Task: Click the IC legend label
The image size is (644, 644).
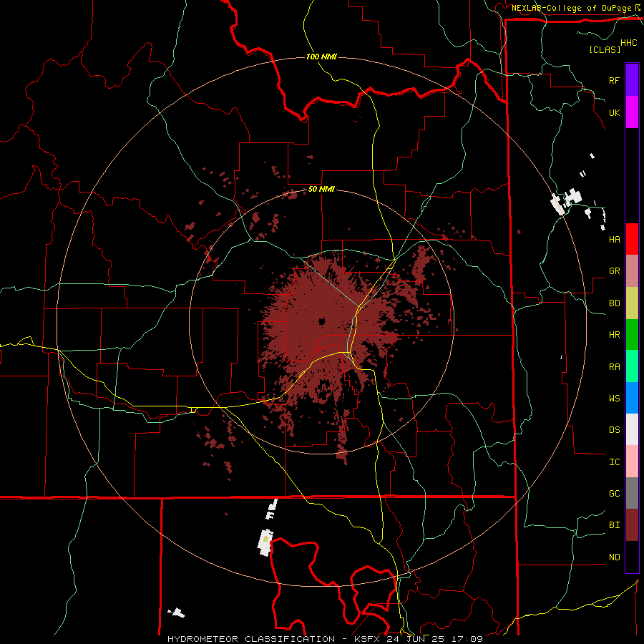Action: tap(614, 462)
